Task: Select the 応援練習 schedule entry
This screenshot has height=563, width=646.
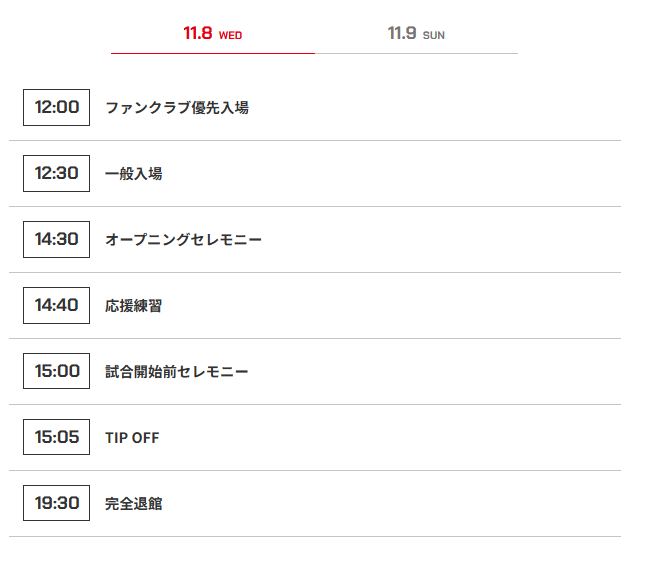Action: (x=133, y=306)
